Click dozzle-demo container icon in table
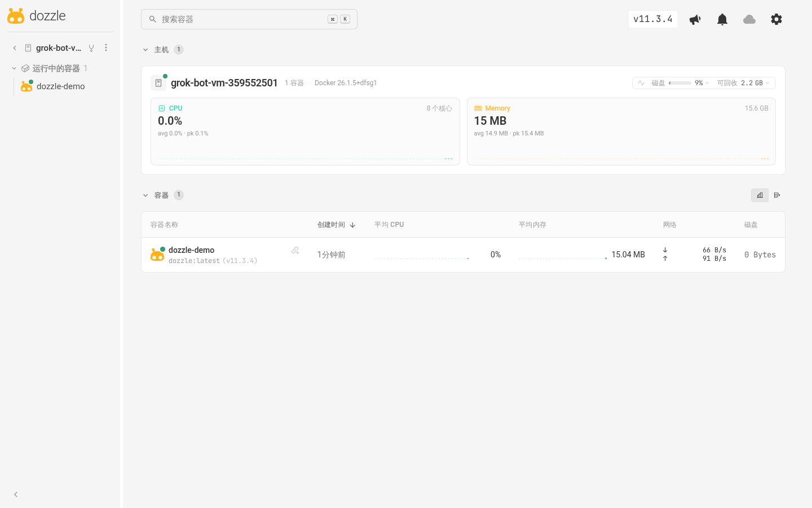Viewport: 812px width, 508px height. point(157,255)
